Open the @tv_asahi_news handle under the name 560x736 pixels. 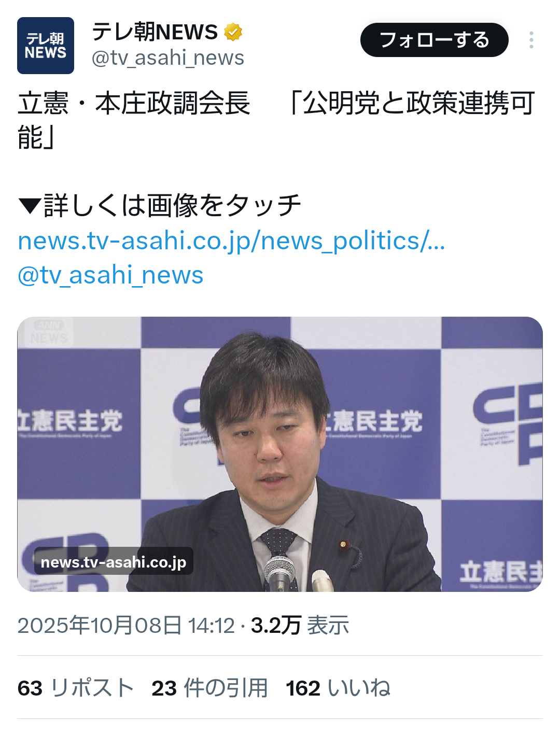(x=167, y=58)
